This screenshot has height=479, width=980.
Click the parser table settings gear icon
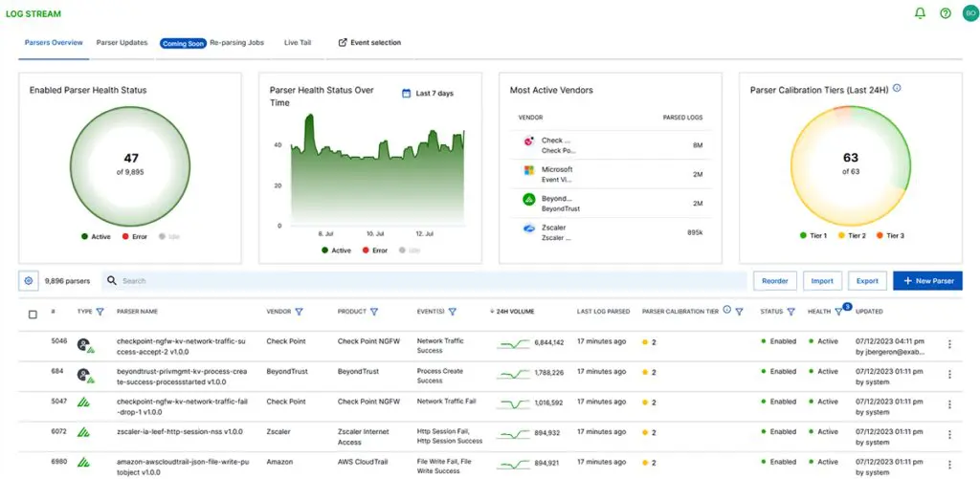pyautogui.click(x=29, y=281)
